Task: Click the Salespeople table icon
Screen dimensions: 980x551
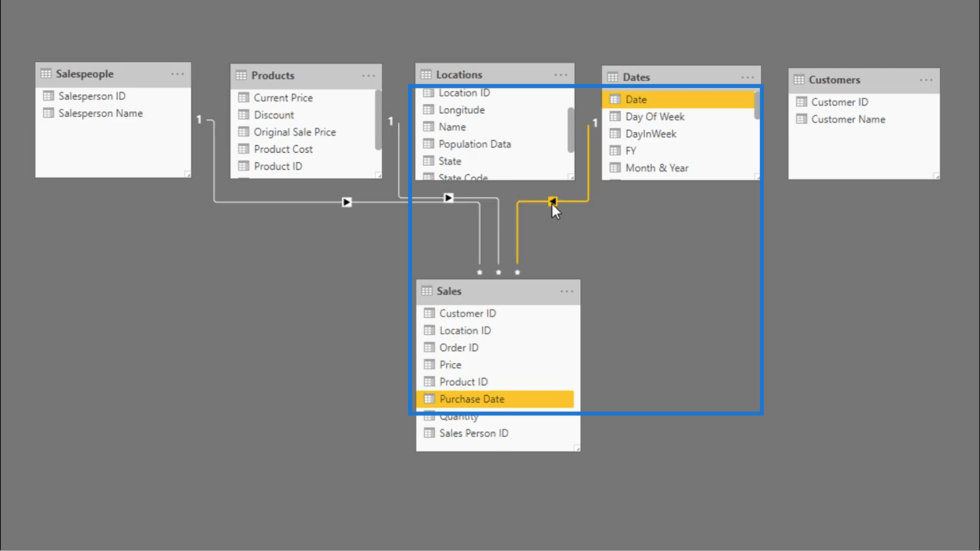Action: [x=46, y=74]
